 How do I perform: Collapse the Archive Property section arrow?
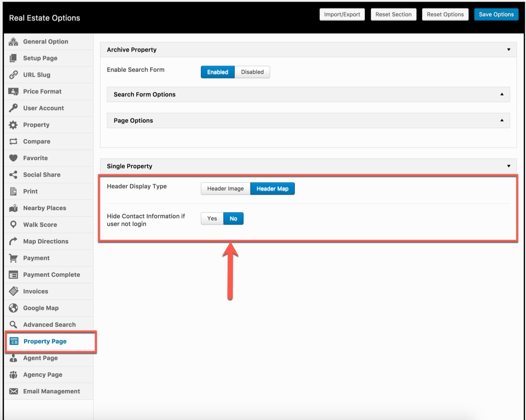[508, 50]
